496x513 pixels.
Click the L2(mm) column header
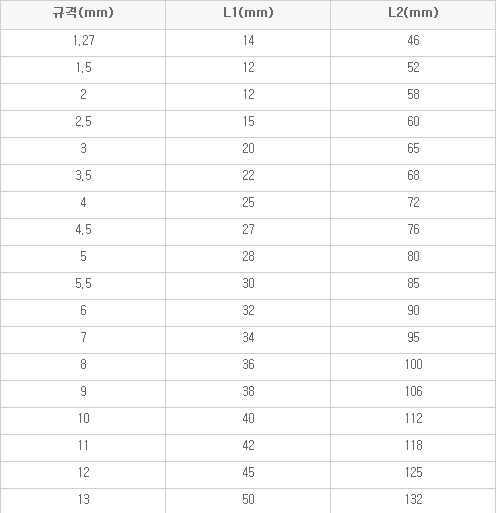point(413,13)
